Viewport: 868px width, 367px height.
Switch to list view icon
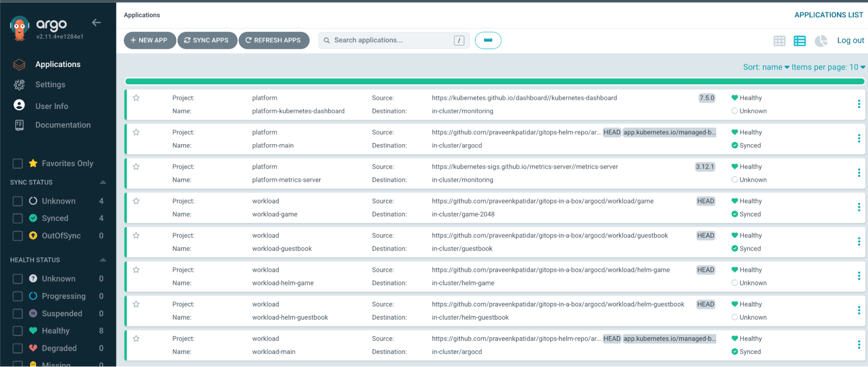point(799,41)
